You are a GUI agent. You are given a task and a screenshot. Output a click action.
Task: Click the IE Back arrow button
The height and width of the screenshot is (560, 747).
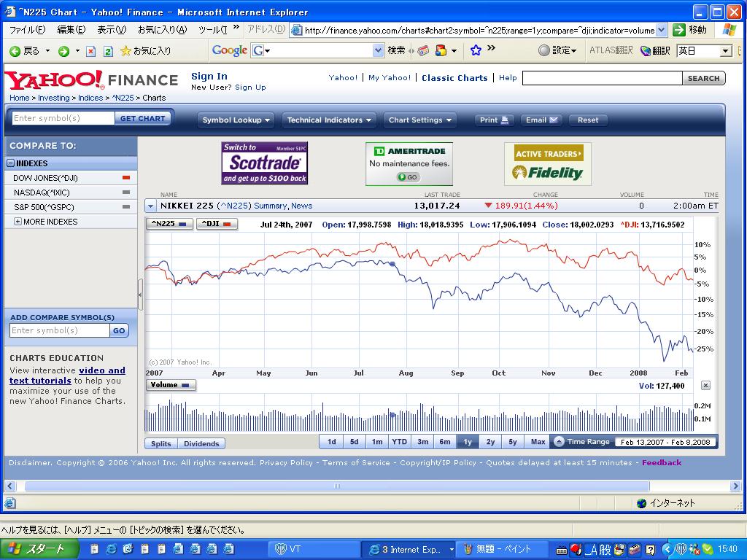click(25, 50)
